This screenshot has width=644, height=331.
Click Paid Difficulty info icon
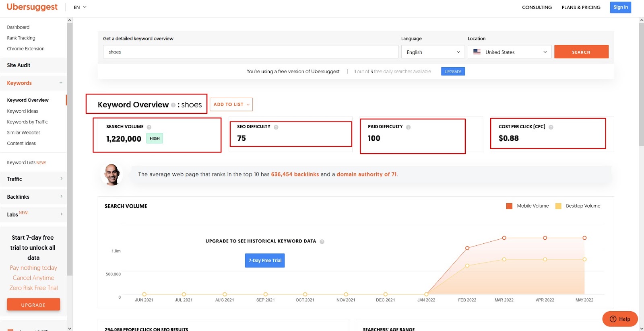[408, 127]
